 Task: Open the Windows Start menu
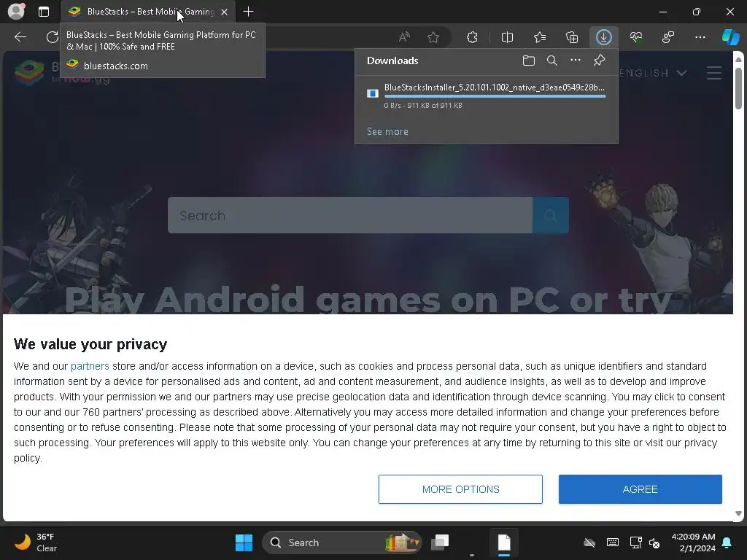click(244, 542)
